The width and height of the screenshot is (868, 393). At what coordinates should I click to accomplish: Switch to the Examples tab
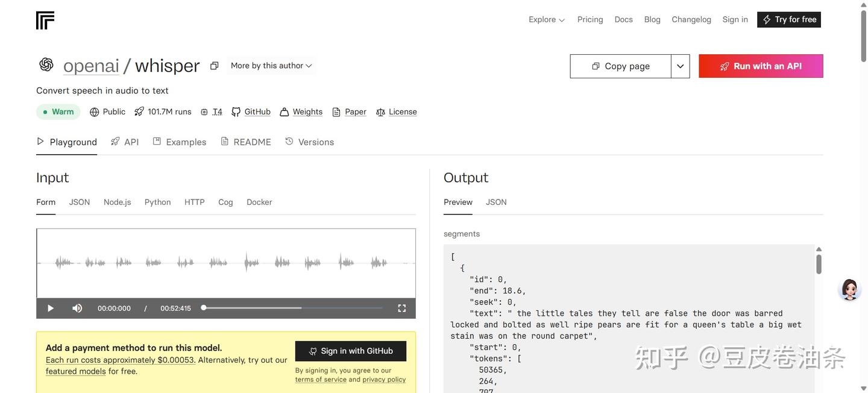click(180, 142)
